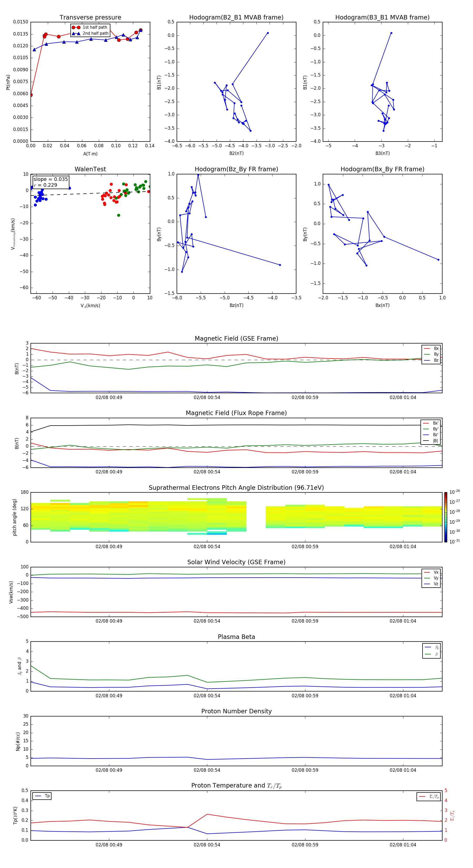Select the βp entry in Plasma Beta legend
This screenshot has height=868, width=473.
[431, 647]
